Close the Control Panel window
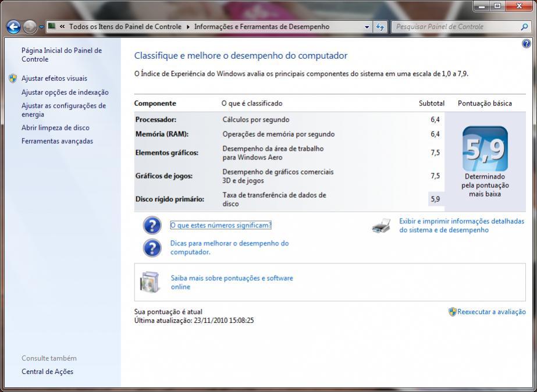Image resolution: width=537 pixels, height=392 pixels. (x=519, y=6)
